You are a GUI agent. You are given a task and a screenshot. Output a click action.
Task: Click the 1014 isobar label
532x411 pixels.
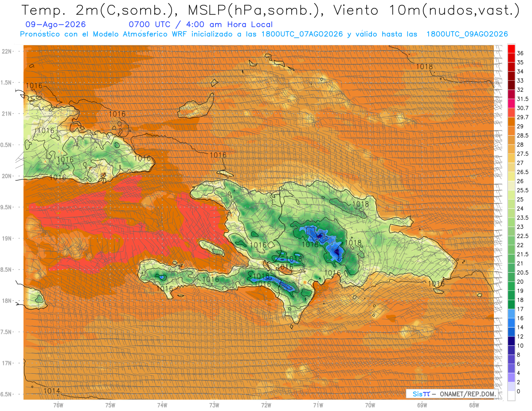point(52,391)
